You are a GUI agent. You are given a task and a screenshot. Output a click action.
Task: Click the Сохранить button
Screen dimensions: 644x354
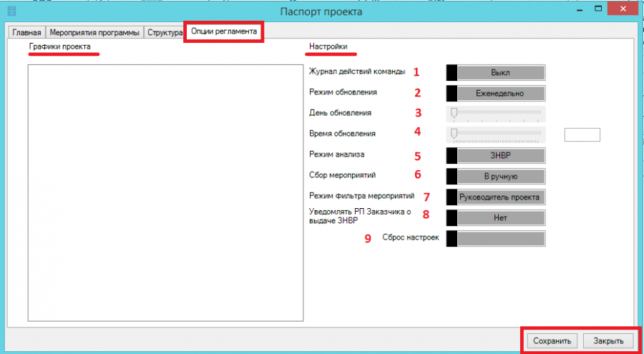[552, 340]
